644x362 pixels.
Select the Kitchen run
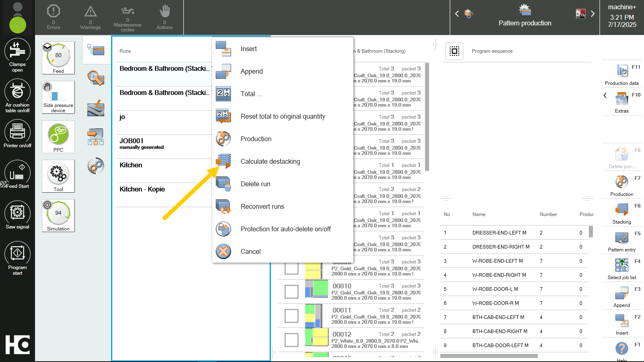[164, 171]
